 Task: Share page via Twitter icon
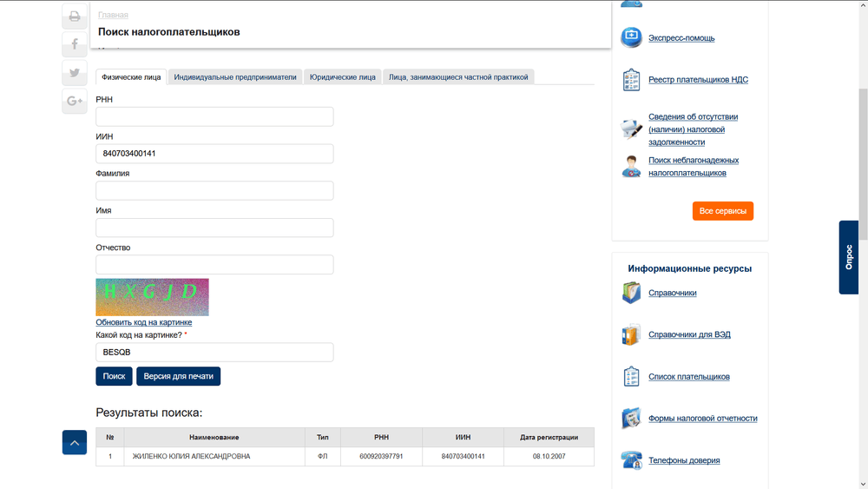coord(74,73)
